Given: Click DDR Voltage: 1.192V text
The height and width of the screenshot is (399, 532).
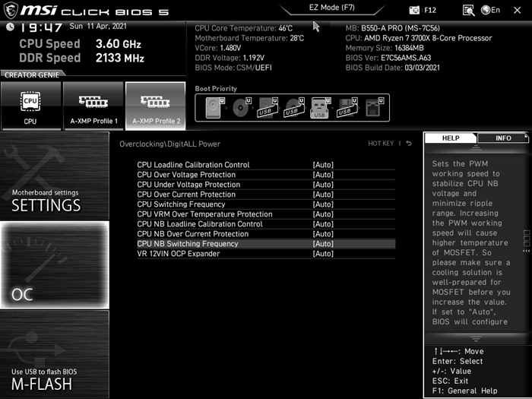Looking at the screenshot, I should (230, 58).
